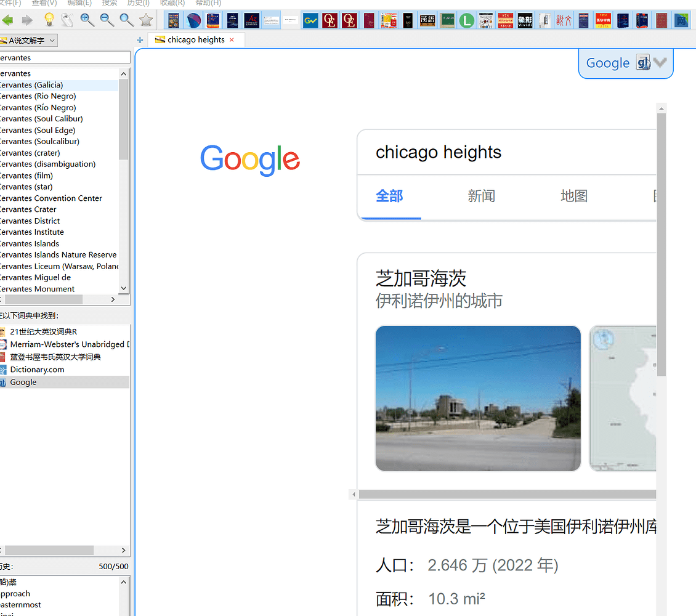Viewport: 696px width, 616px height.
Task: Add headword to favorites via the star icon
Action: point(146,20)
